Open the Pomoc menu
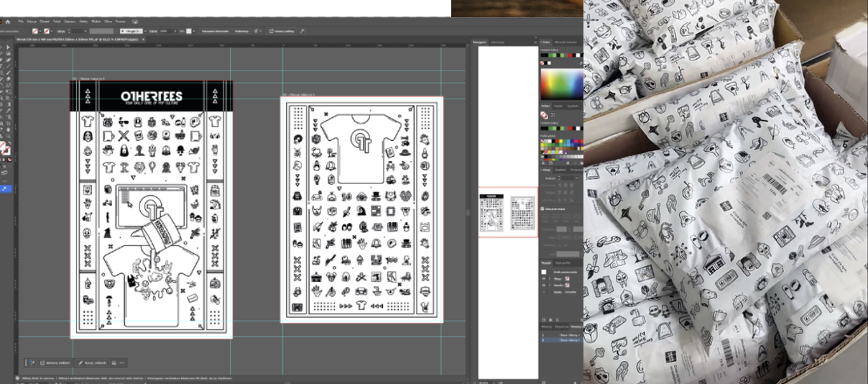The image size is (868, 384). click(121, 22)
